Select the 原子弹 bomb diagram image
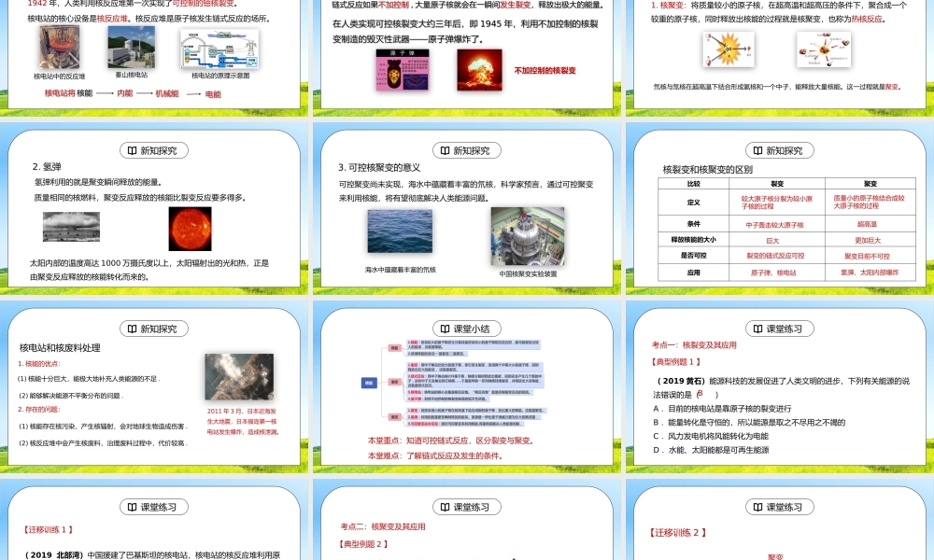This screenshot has height=560, width=934. [x=402, y=70]
